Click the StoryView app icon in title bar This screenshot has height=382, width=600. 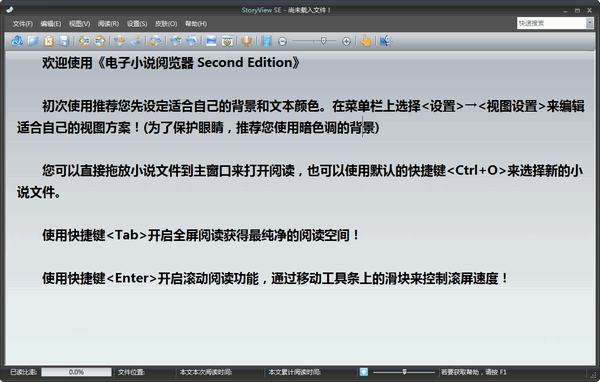[10, 10]
